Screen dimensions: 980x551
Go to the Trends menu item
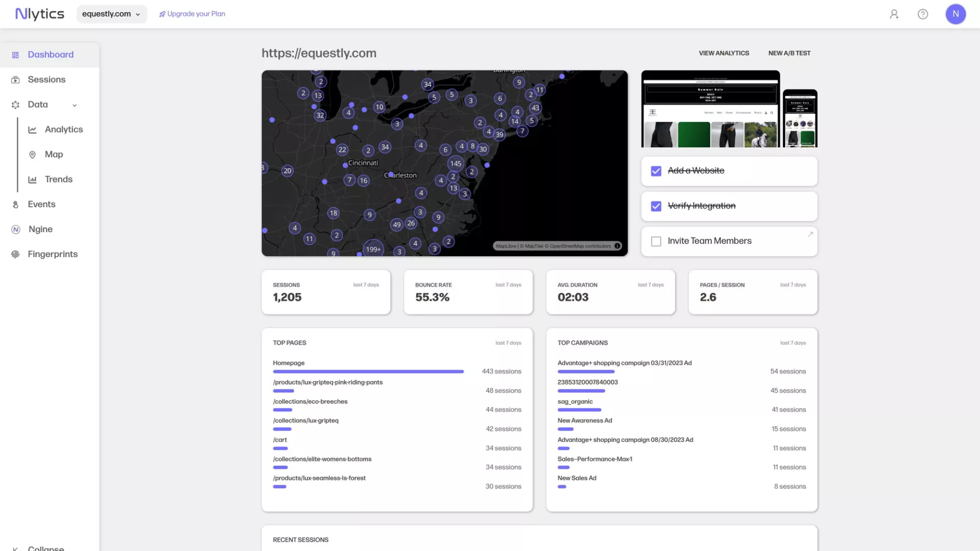(x=58, y=180)
